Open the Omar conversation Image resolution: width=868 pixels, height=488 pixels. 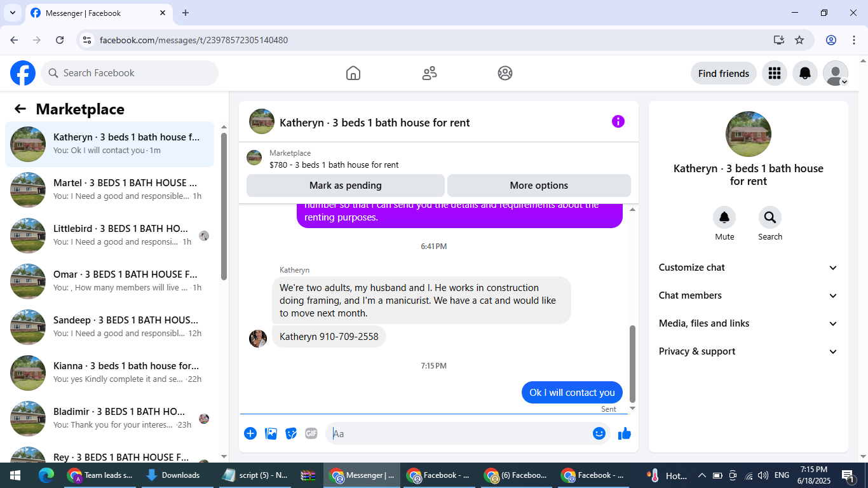click(x=110, y=281)
